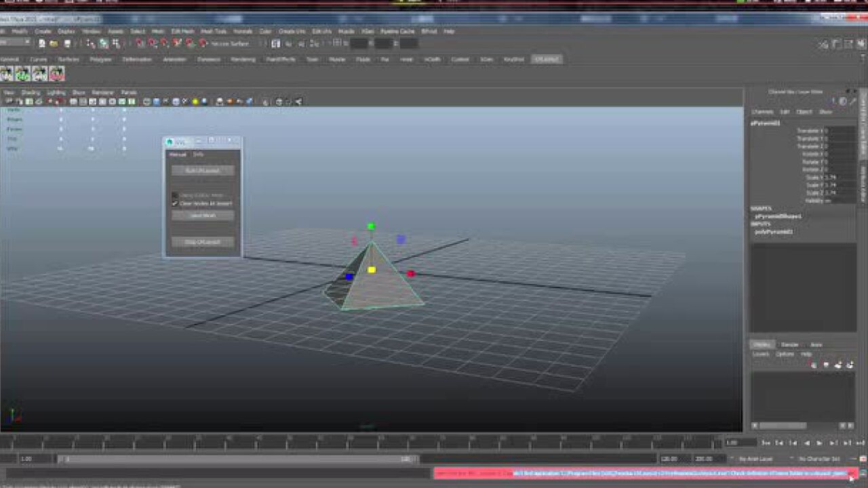Click the yellow light icon in panel toolbar

[195, 102]
